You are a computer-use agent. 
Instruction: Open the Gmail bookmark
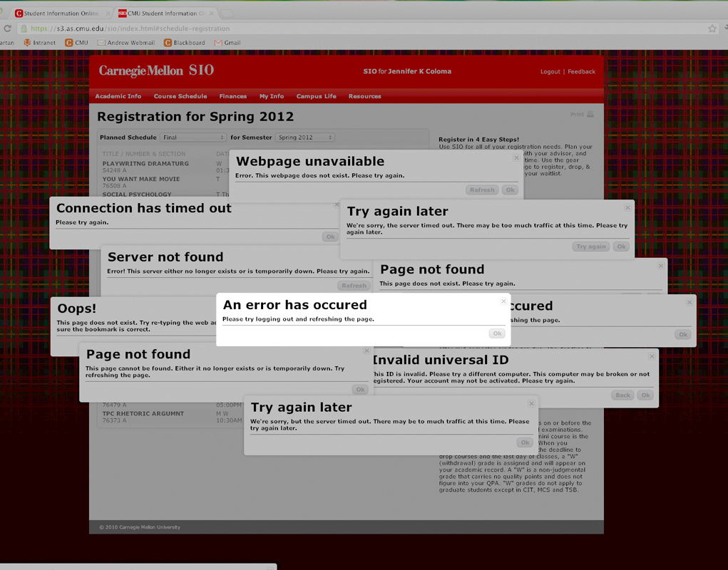[x=227, y=43]
